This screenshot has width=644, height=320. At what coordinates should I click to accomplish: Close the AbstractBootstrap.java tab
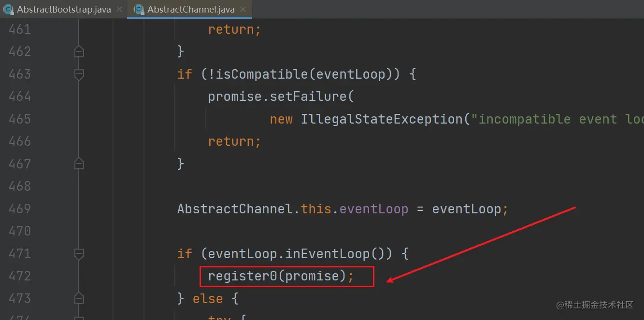(119, 10)
